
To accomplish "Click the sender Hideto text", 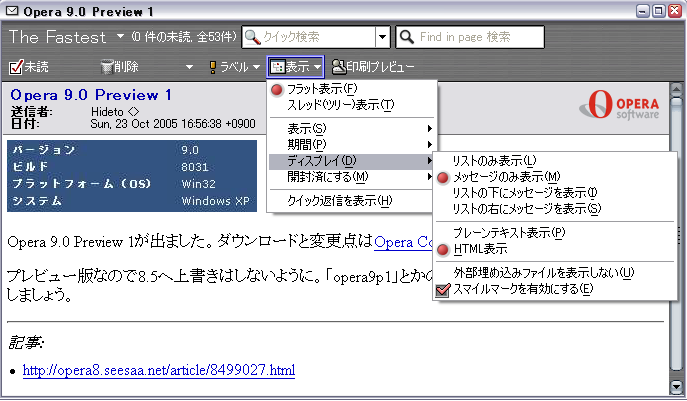I will pyautogui.click(x=115, y=112).
